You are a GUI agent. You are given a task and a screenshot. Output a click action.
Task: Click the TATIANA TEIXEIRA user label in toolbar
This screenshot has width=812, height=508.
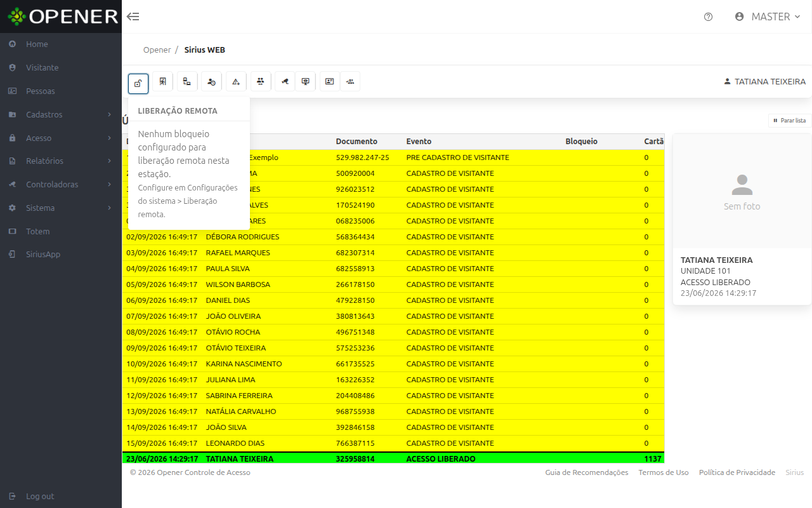point(764,82)
